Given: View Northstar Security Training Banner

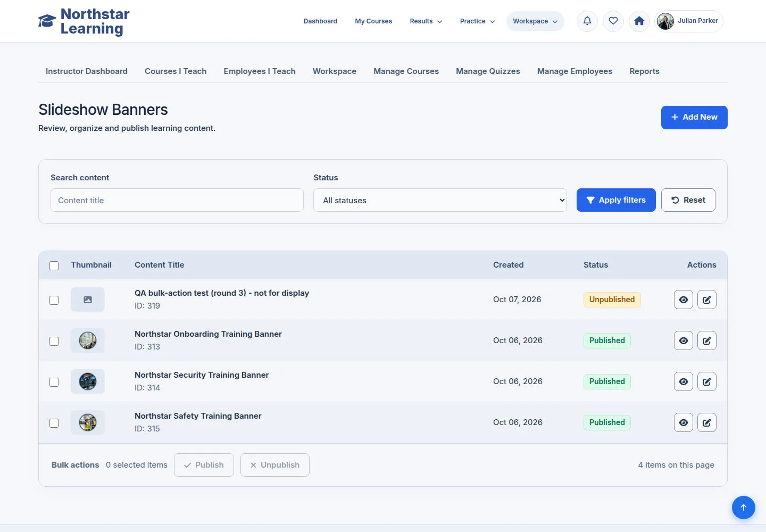Looking at the screenshot, I should (684, 381).
